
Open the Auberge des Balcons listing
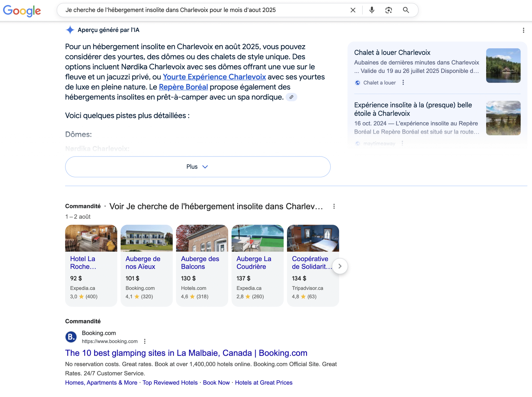click(200, 263)
